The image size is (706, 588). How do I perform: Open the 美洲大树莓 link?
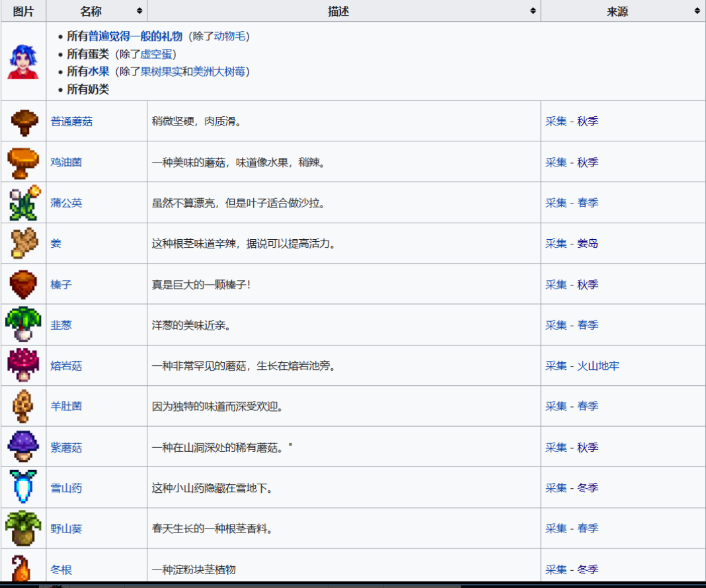219,71
